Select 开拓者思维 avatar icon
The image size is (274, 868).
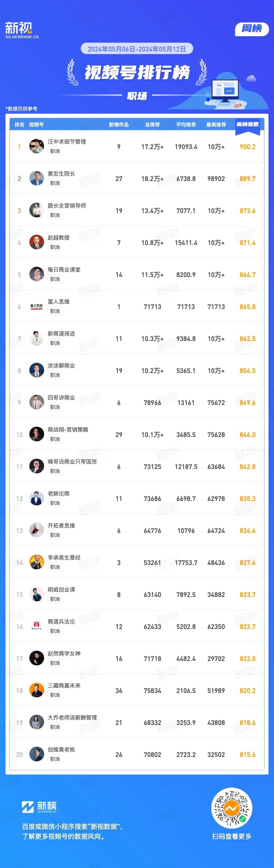pyautogui.click(x=36, y=530)
